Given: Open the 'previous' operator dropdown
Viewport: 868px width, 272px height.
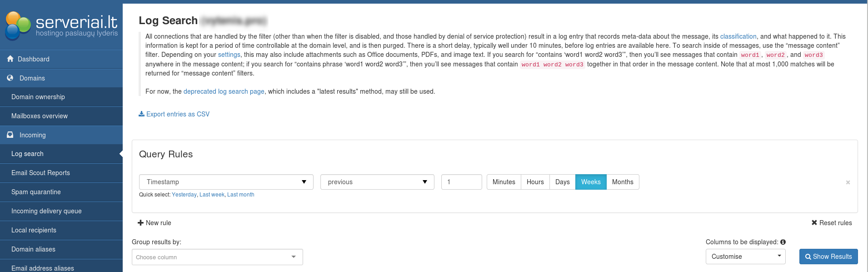Looking at the screenshot, I should coord(377,182).
